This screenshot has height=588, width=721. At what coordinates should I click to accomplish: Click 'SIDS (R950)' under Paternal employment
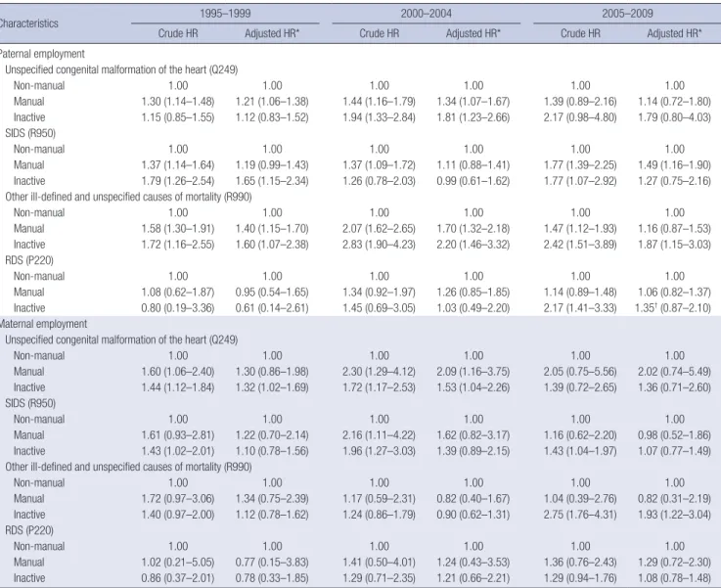(30, 133)
